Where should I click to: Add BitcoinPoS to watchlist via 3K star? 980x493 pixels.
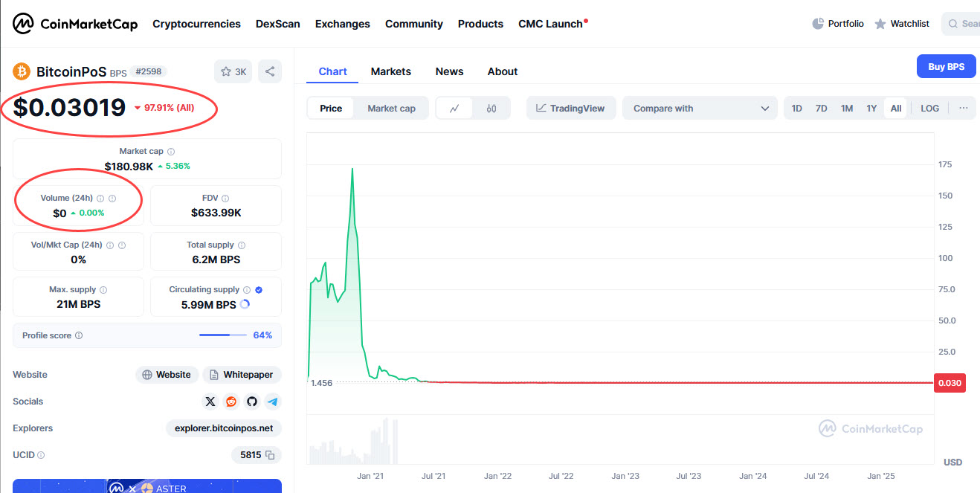point(233,71)
